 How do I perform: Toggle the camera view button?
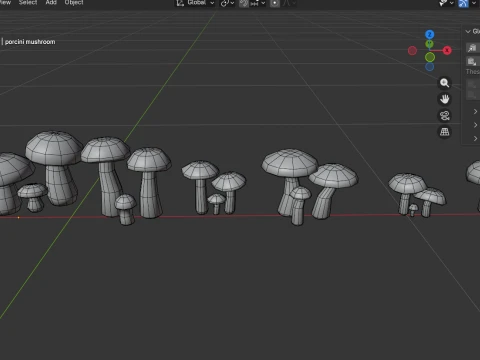[444, 115]
